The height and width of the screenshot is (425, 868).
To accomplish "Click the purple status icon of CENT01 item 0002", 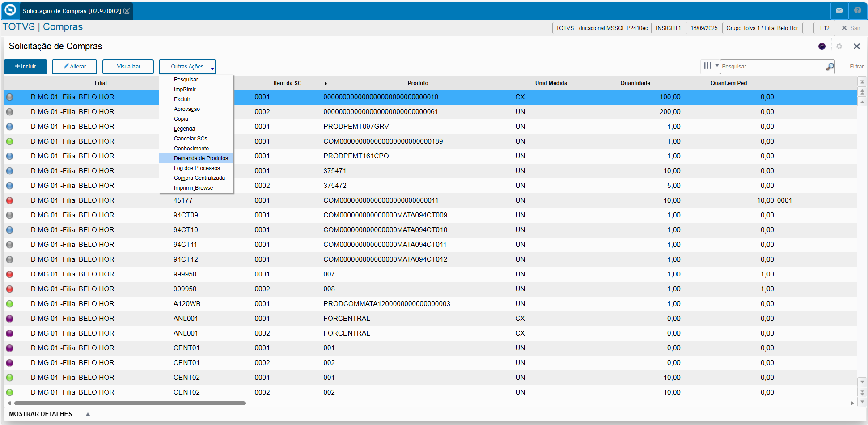I will 9,363.
